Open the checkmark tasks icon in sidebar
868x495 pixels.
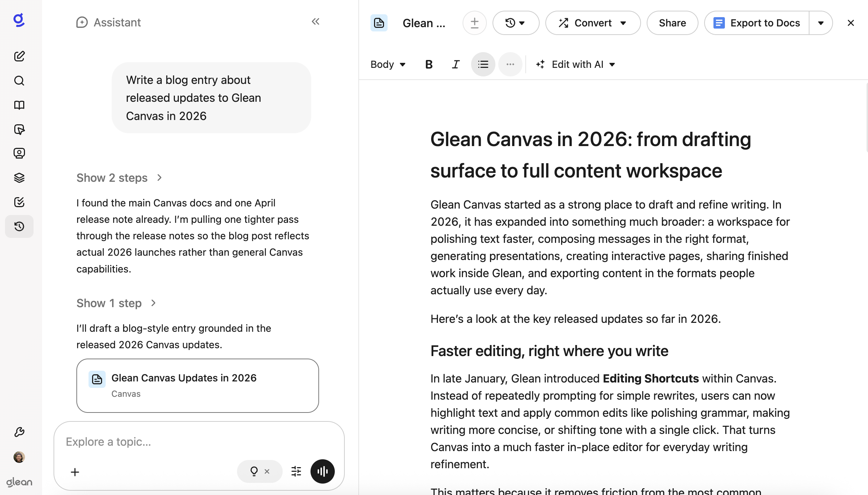(x=19, y=202)
